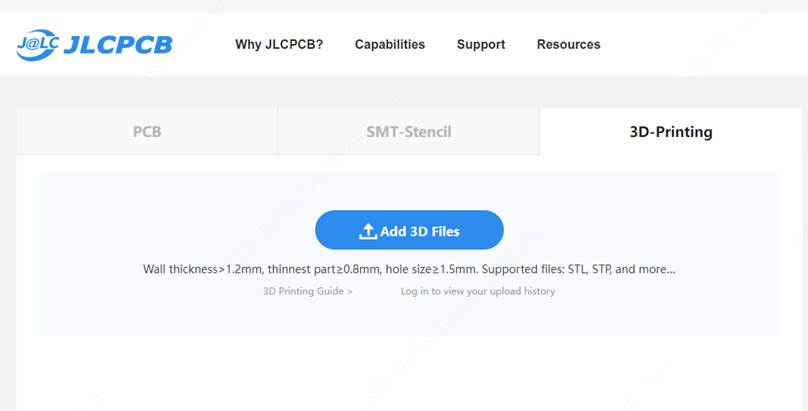
Task: Click the Wall thickness requirements text
Action: point(203,269)
